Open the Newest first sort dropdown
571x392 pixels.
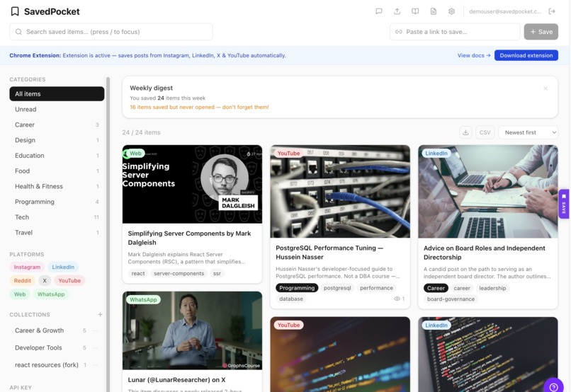528,132
